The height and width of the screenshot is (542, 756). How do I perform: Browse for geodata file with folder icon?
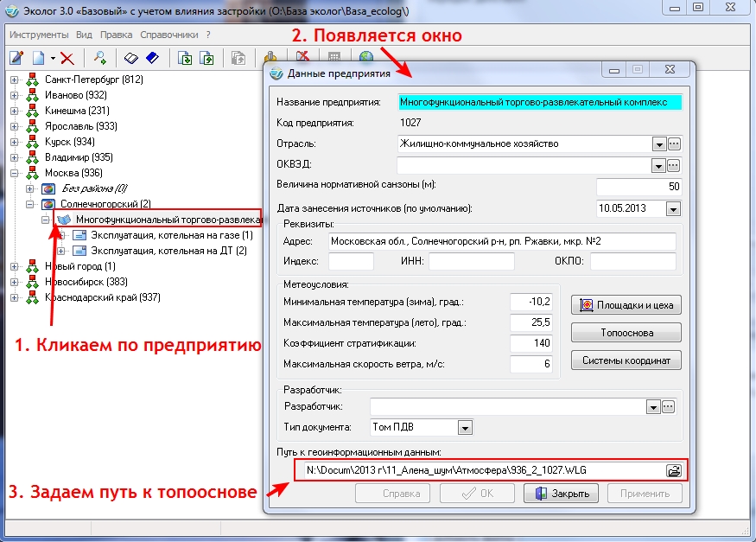(x=674, y=470)
